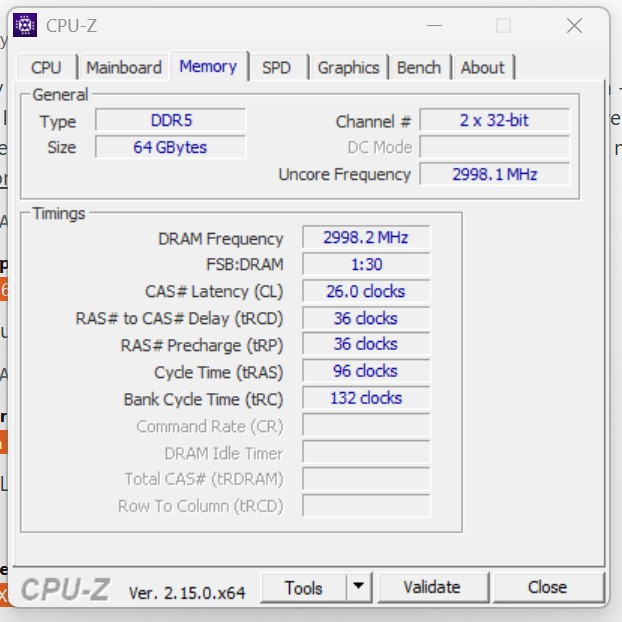Open the Mainboard tab
The width and height of the screenshot is (622, 622).
point(124,67)
